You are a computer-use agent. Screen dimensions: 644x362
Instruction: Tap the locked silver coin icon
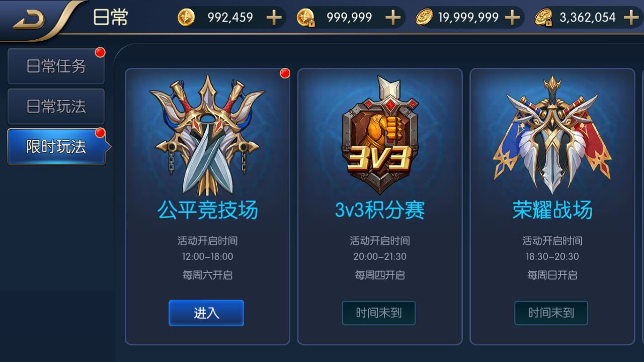[544, 18]
